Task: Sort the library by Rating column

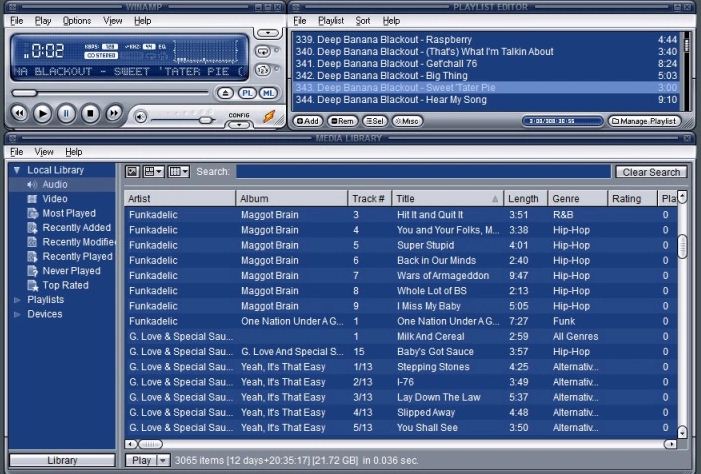Action: click(632, 199)
